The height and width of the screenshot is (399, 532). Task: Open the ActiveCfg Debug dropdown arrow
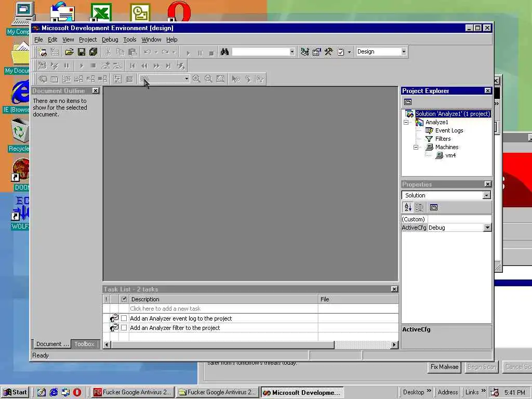[487, 228]
